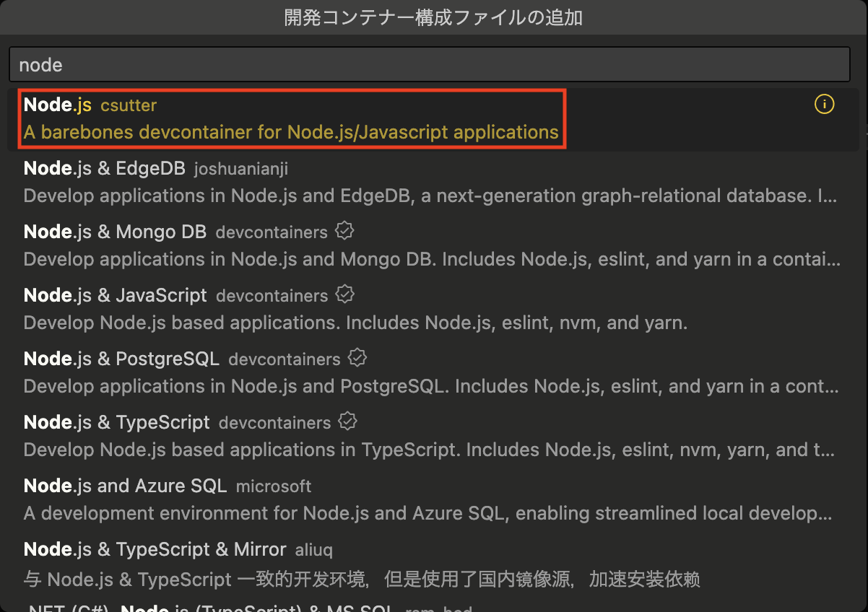Select the Node.js & EdgeDB template
Screen dimensions: 868x612
289,180
